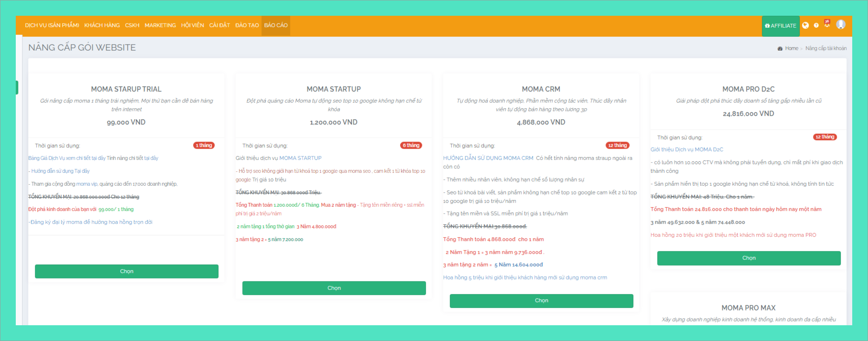Open the ĐÀO TẠO menu

click(x=247, y=25)
